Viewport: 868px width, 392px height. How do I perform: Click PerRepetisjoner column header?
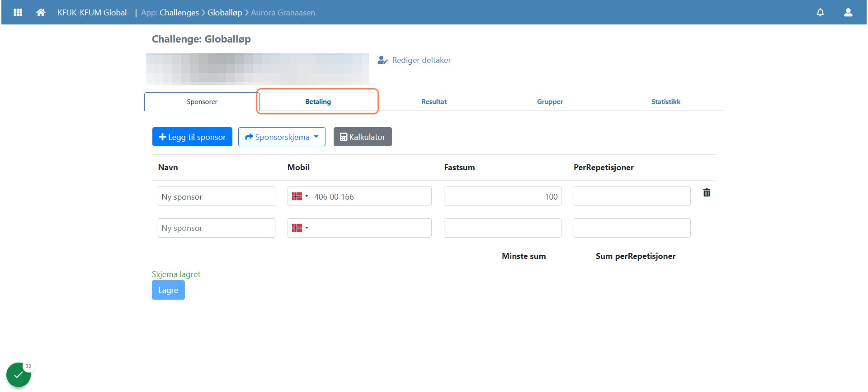tap(604, 167)
